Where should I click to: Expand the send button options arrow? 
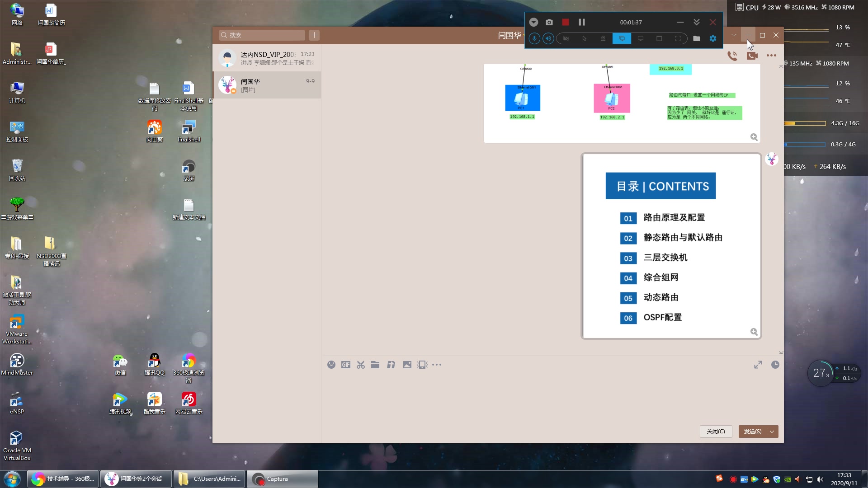772,432
